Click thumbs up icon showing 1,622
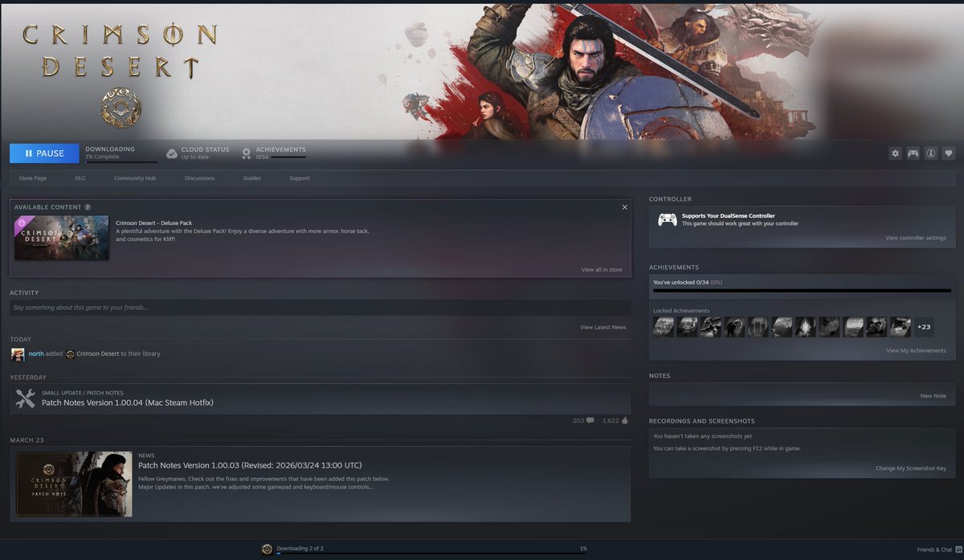Screen dimensions: 964x560 click(624, 420)
